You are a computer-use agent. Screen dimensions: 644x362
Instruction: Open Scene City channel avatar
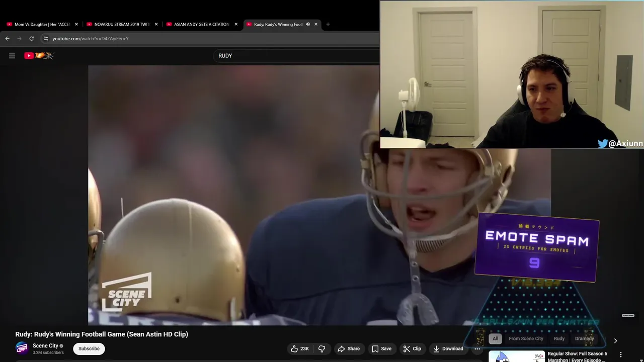click(x=22, y=348)
